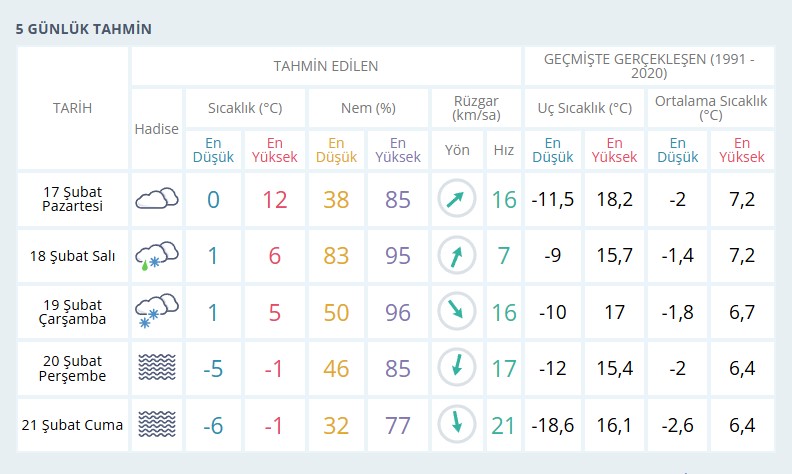Screen dimensions: 792x474
Task: Click humidity value '77' for 21 Şubat
Action: point(398,425)
